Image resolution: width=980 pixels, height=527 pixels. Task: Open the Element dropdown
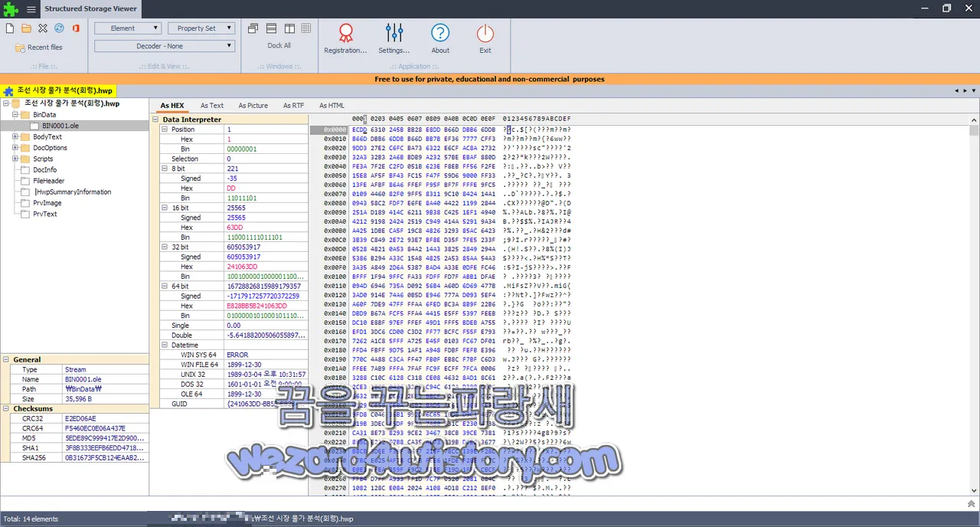point(128,28)
